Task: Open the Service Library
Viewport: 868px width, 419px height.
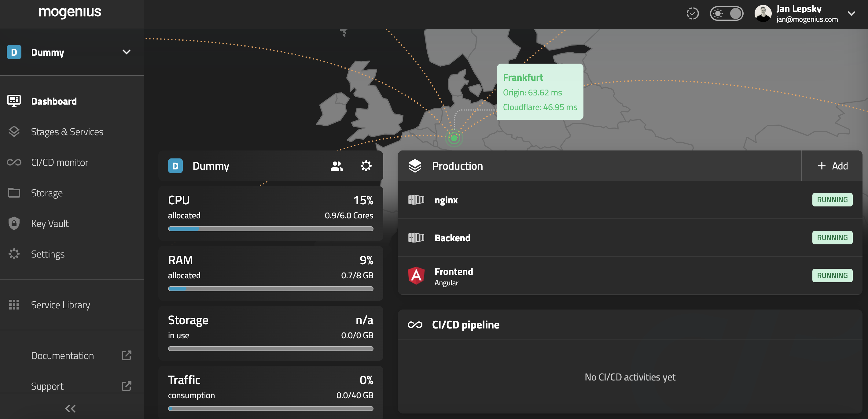Action: (x=60, y=305)
